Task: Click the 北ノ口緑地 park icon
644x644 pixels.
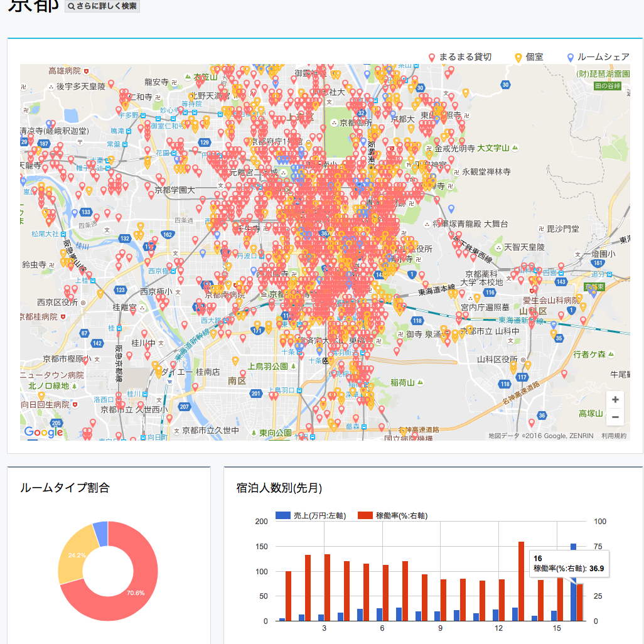Action: tap(74, 386)
